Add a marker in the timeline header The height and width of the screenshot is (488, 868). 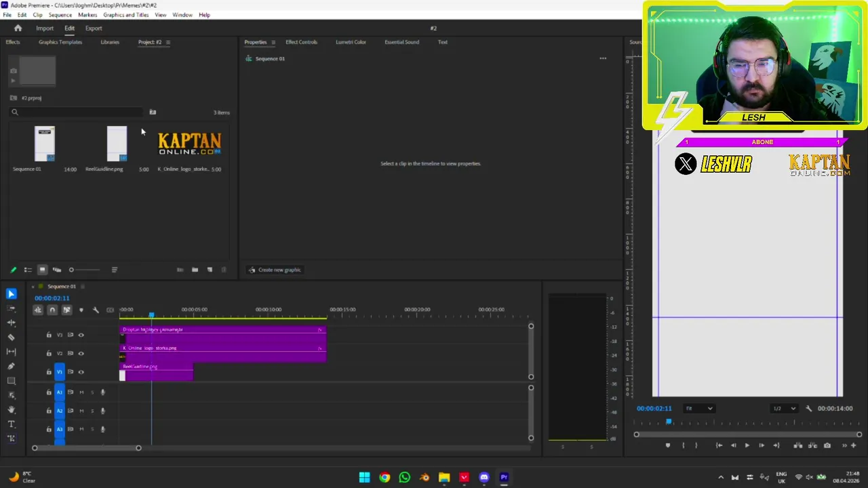(81, 310)
